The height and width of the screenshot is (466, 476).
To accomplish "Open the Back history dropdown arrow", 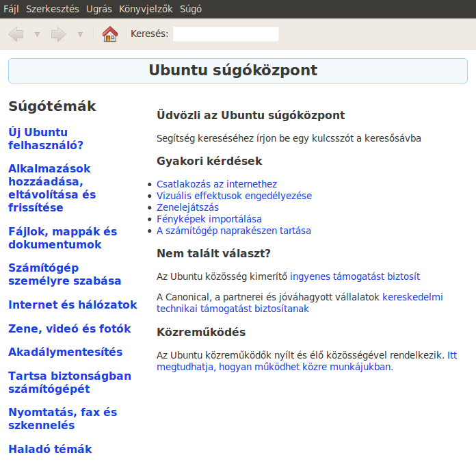I will click(38, 34).
